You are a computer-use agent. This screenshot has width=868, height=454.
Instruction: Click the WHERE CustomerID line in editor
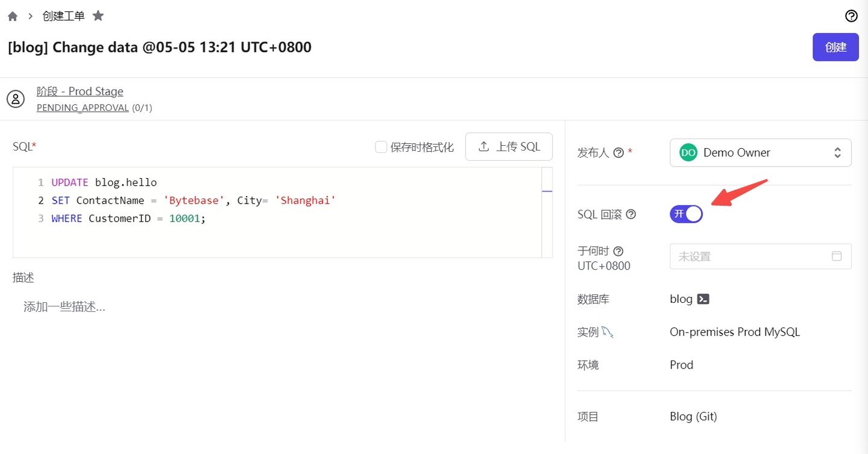coord(128,219)
